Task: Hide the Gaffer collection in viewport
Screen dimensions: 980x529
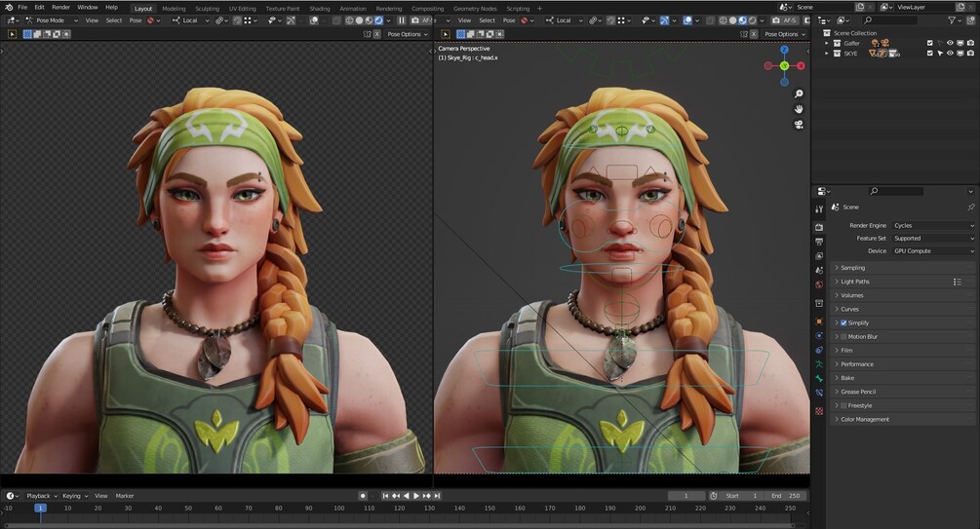Action: (x=950, y=43)
